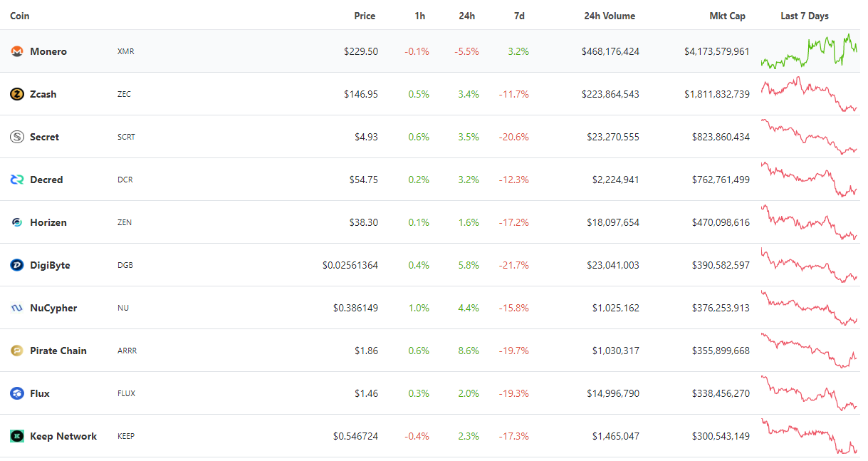868x461 pixels.
Task: Click Pirate Chain 24h change 8.6%
Action: click(469, 351)
